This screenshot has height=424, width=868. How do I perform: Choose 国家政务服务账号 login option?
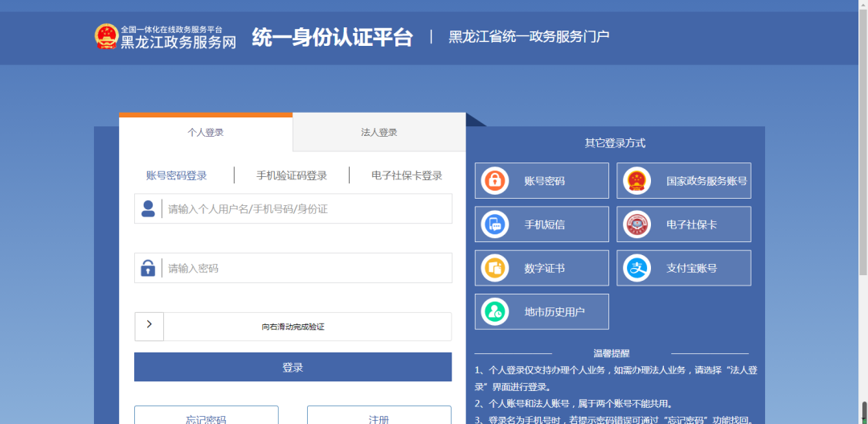684,181
